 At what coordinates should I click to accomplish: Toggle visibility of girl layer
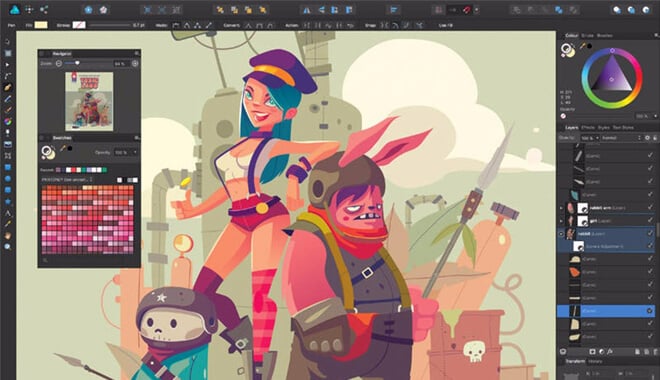[650, 221]
